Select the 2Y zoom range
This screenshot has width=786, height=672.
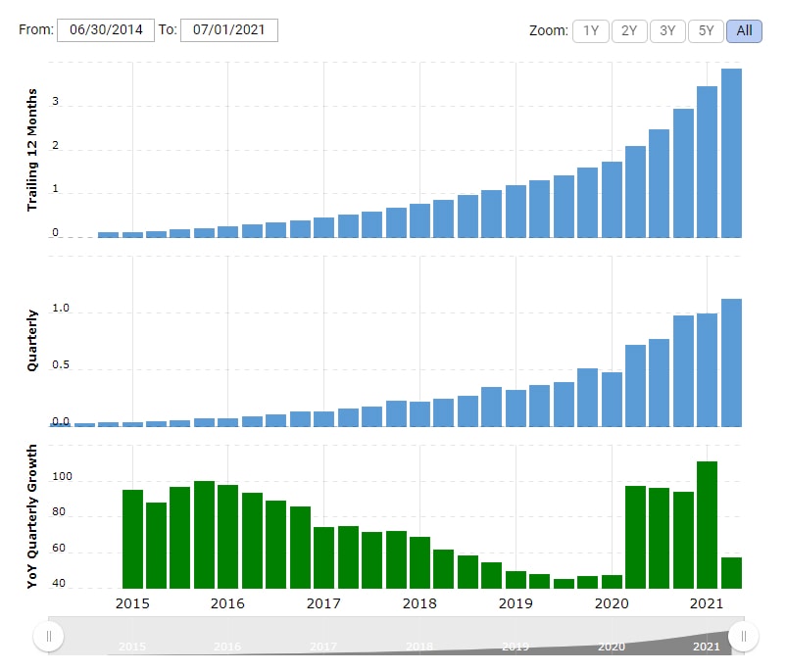click(x=629, y=30)
